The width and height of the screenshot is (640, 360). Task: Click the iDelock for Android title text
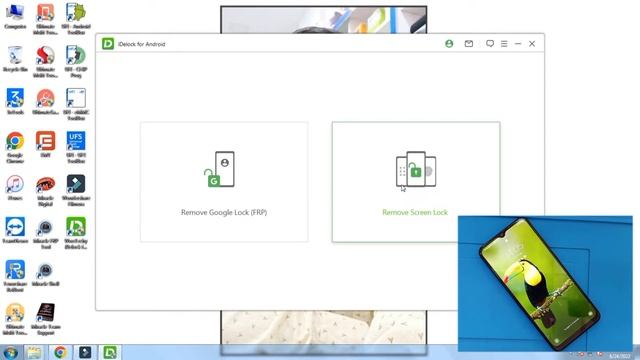[142, 44]
